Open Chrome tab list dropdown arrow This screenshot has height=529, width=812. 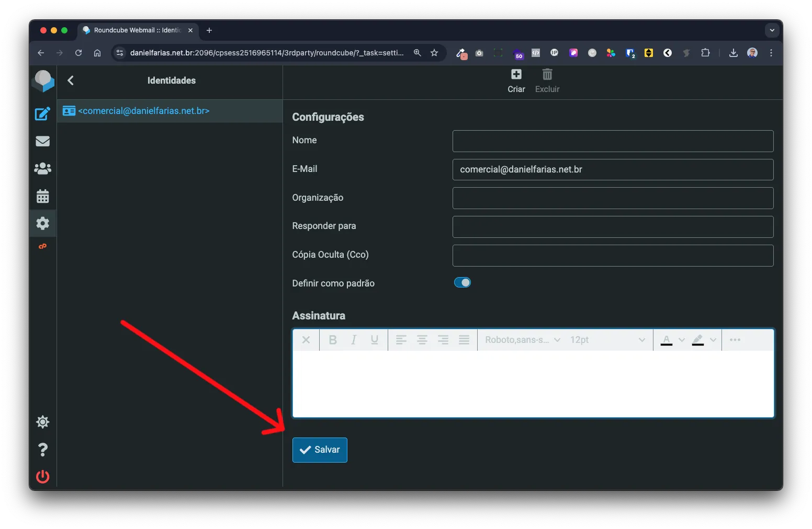pyautogui.click(x=772, y=30)
